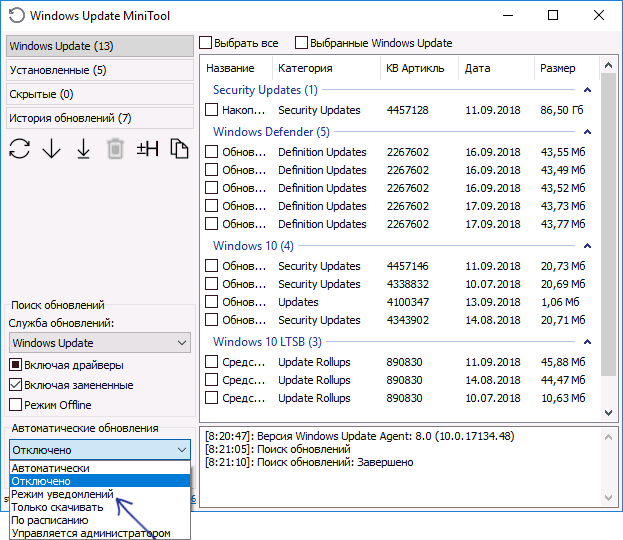
Task: Maximize the Windows Update MiniTool window
Action: click(x=553, y=15)
